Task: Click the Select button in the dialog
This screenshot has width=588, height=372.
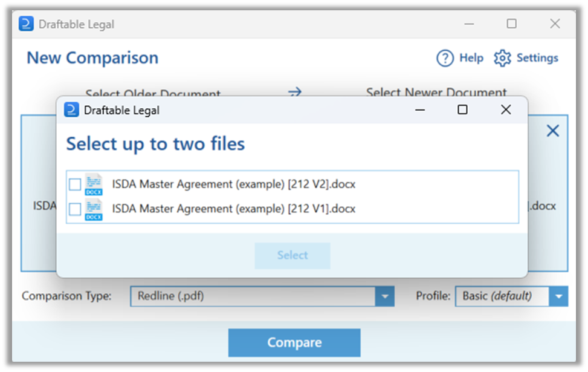Action: (x=292, y=255)
